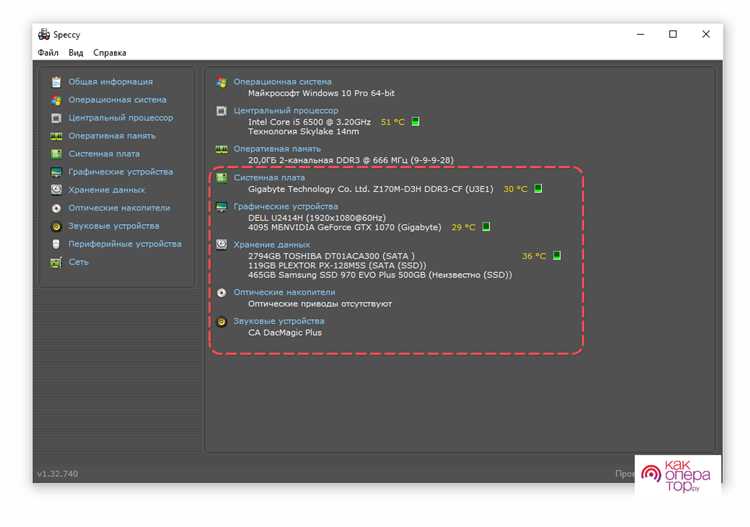The image size is (750, 527).
Task: Click the motherboard icon in summary
Action: click(x=221, y=178)
